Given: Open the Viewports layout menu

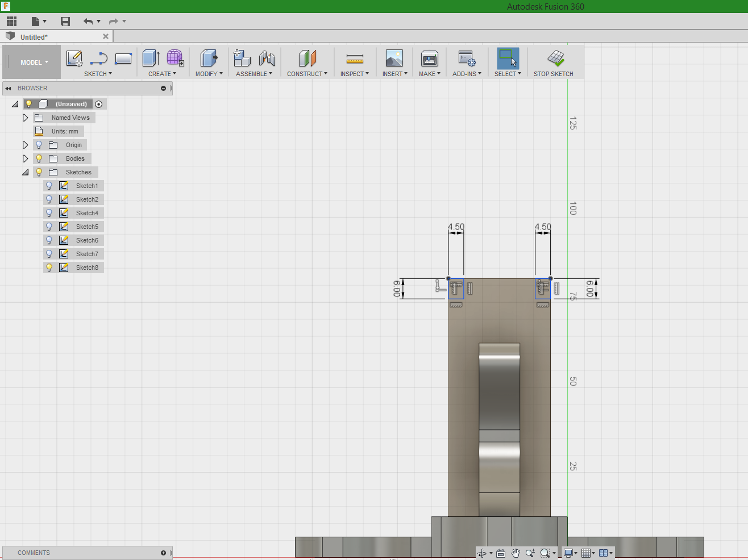Looking at the screenshot, I should [604, 553].
